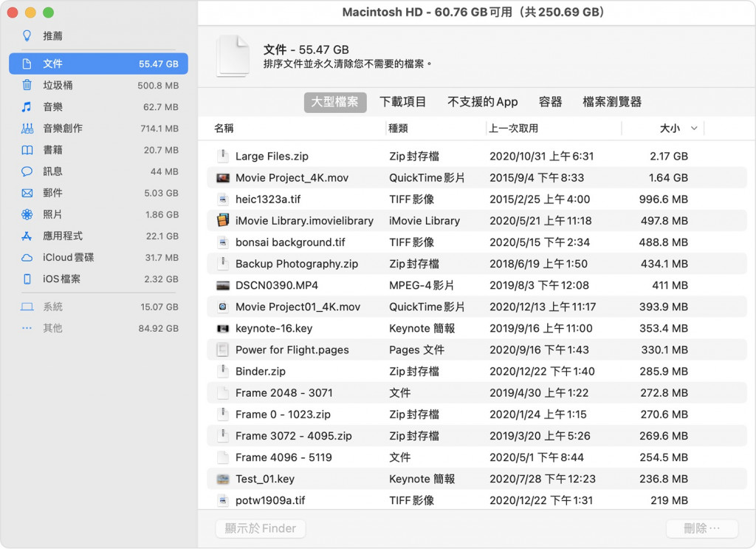Click the green full-screen window button
Screen dimensions: 756x549
coord(48,13)
